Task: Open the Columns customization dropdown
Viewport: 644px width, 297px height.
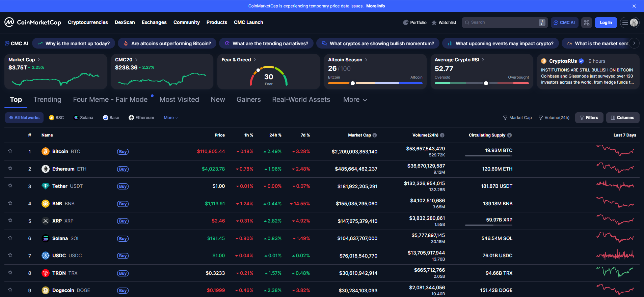Action: click(623, 118)
